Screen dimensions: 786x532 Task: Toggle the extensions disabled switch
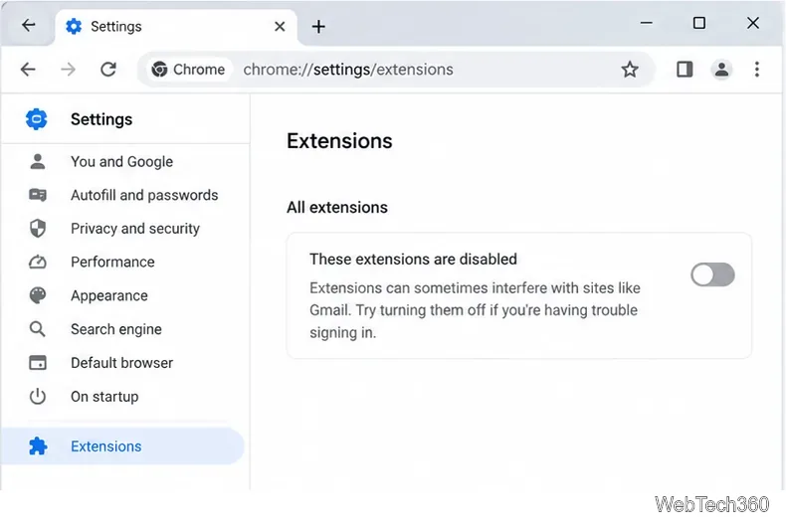point(712,274)
